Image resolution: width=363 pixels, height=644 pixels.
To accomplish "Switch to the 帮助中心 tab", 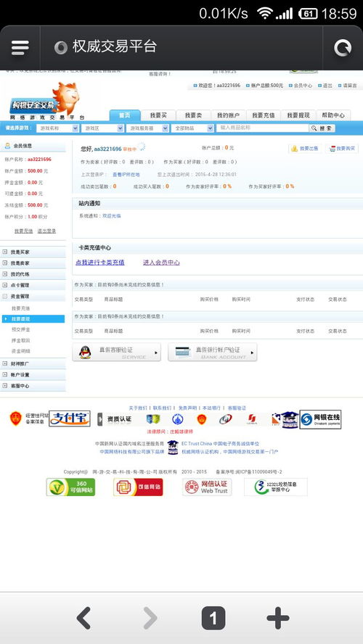I will [x=333, y=115].
